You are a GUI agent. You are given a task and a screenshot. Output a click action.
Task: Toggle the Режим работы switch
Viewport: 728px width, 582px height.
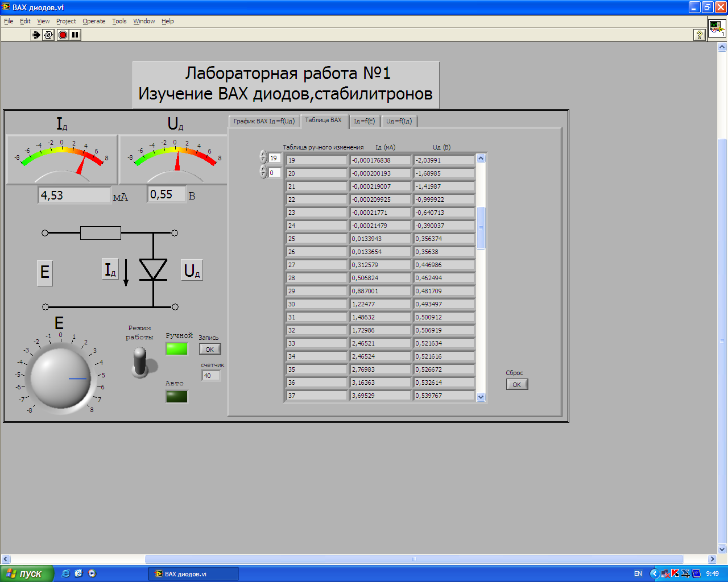click(x=140, y=362)
